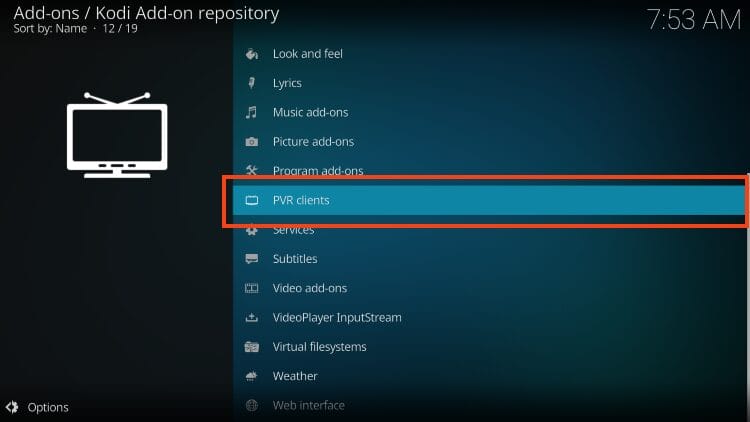Click the speech bubble icon for Subtitles

(x=252, y=259)
